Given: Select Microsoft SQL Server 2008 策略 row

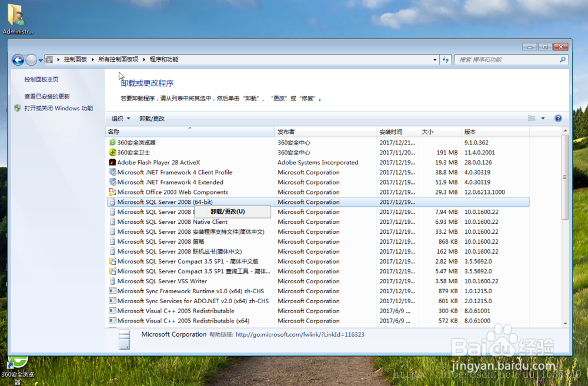Looking at the screenshot, I should click(318, 241).
